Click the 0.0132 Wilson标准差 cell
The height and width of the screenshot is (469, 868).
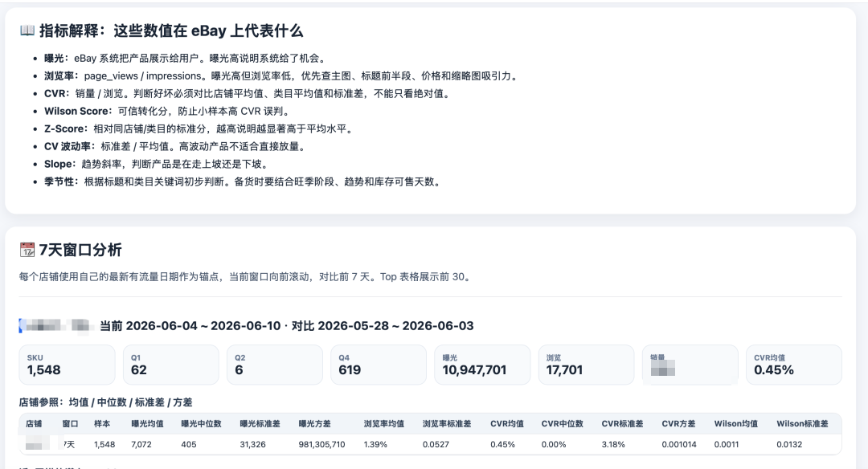click(x=789, y=444)
